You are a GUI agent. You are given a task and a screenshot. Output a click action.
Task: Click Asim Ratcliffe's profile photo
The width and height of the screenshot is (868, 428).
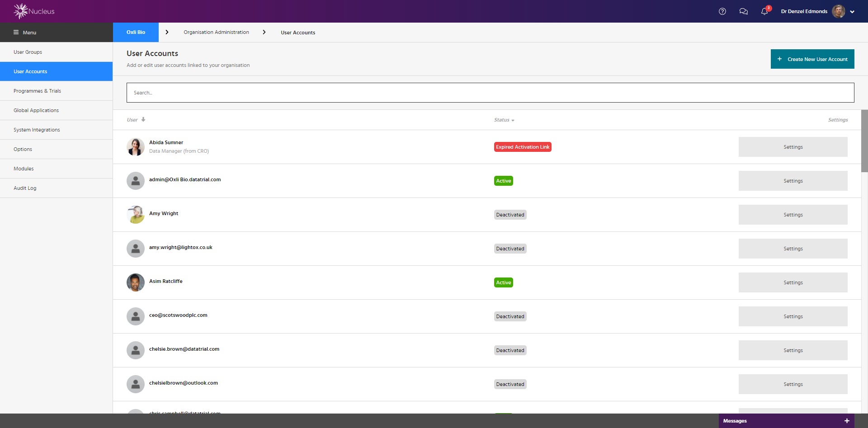[x=136, y=282]
